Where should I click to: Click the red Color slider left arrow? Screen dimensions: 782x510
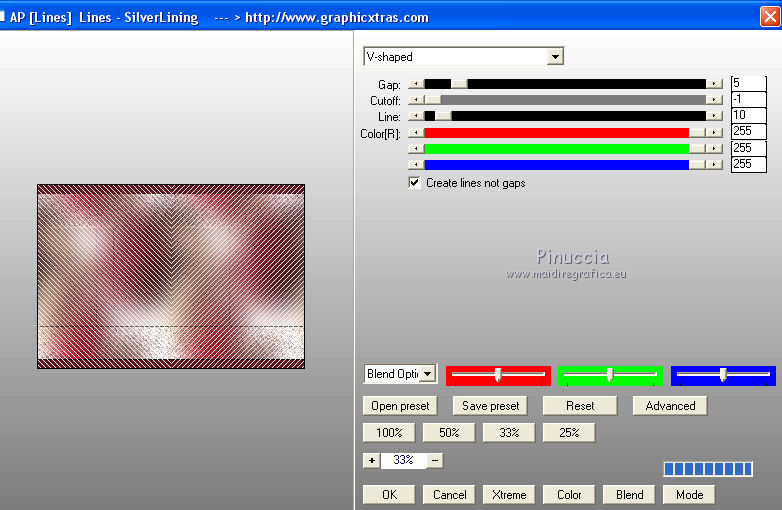[x=416, y=133]
